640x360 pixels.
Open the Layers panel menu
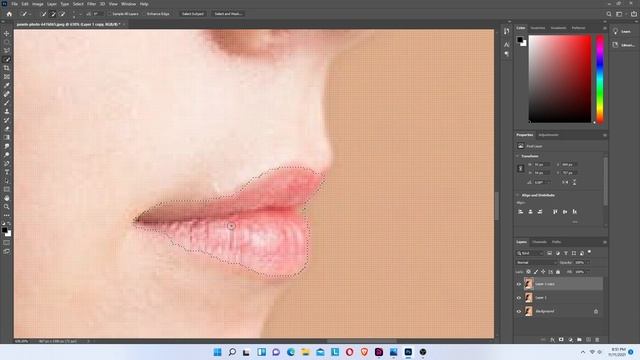(x=604, y=242)
